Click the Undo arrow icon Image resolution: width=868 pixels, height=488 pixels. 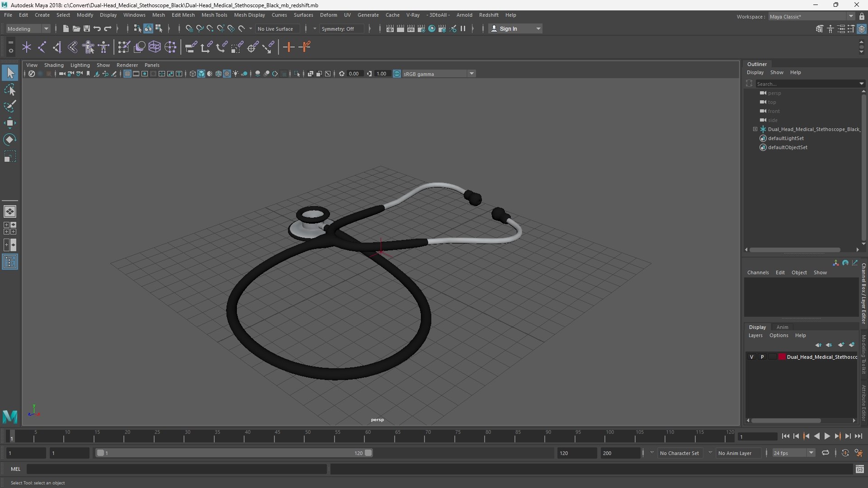(x=97, y=28)
